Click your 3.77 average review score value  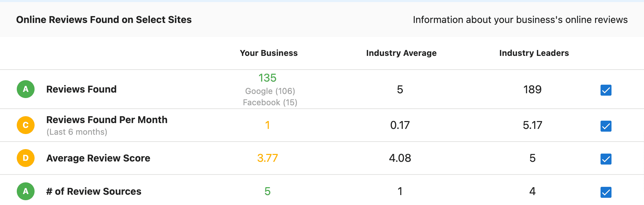268,158
